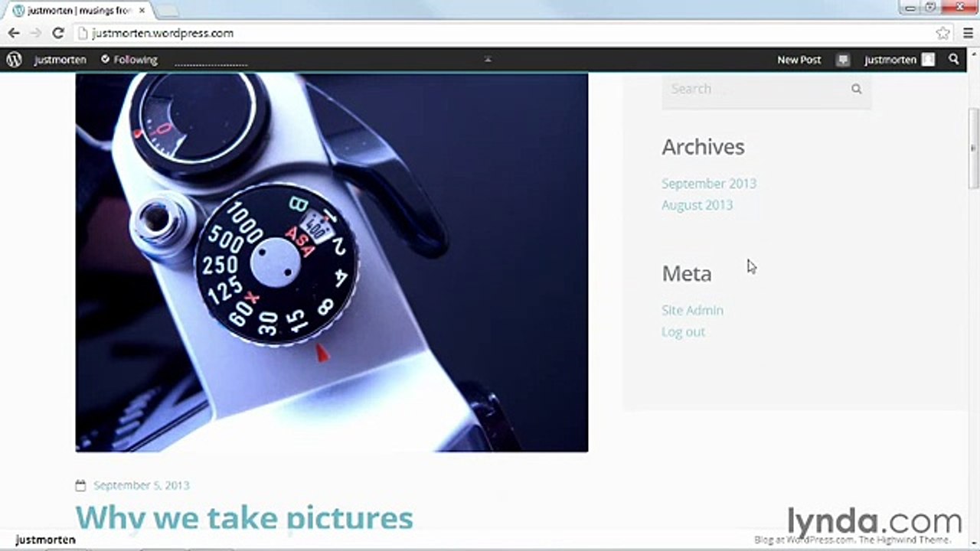The height and width of the screenshot is (551, 980).
Task: Close the justmorten browser tab
Action: tap(142, 10)
